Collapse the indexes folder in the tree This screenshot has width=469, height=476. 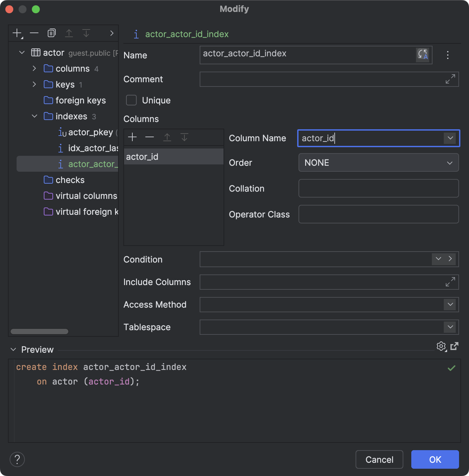[x=34, y=116]
